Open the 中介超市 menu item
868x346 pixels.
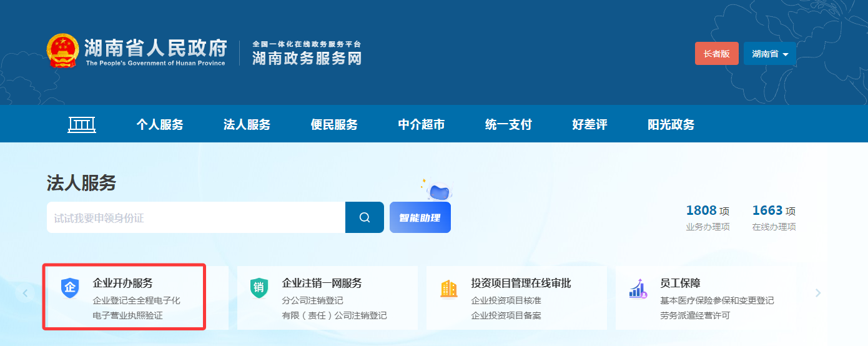pos(422,124)
